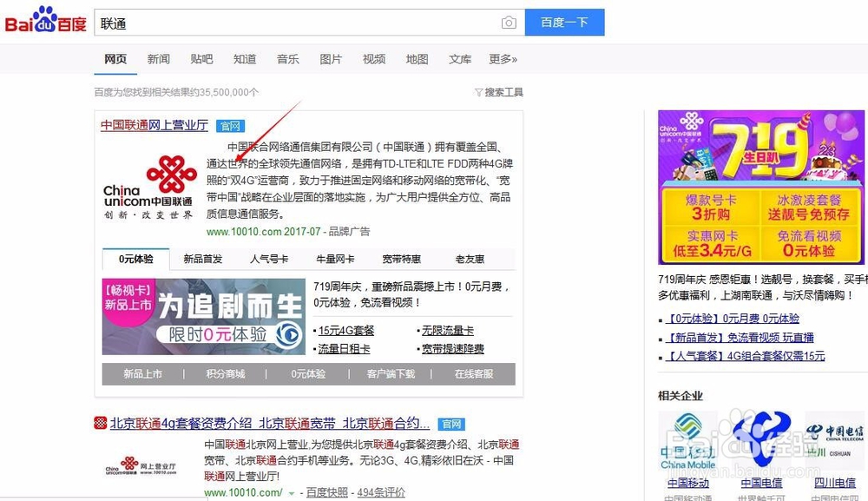
Task: Open www.10010.com/ green URL
Action: 244,492
